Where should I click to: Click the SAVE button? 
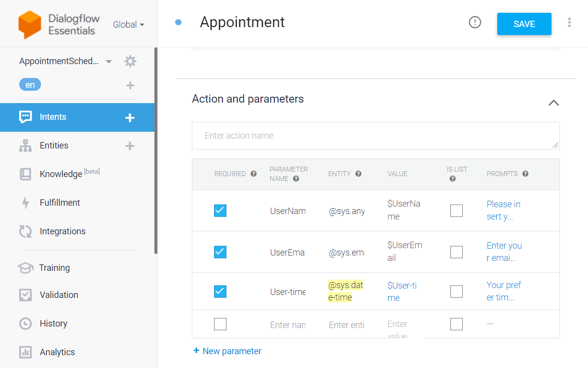(x=524, y=24)
